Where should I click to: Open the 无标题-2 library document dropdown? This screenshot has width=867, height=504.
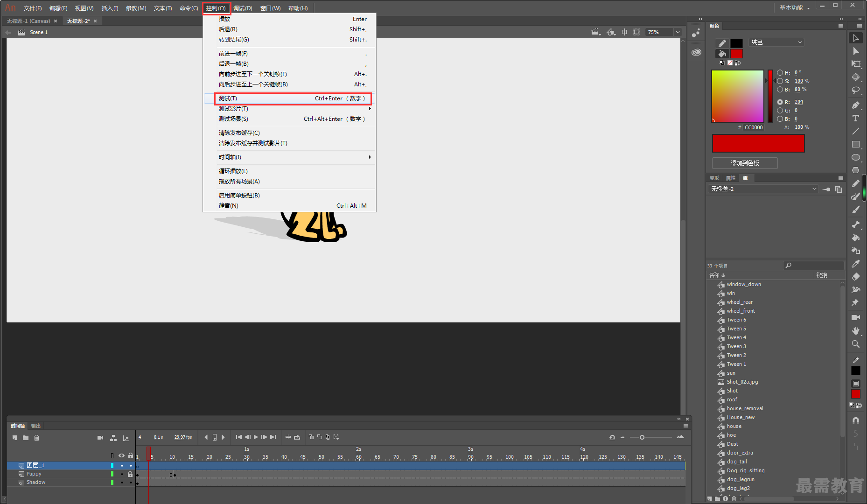tap(763, 189)
